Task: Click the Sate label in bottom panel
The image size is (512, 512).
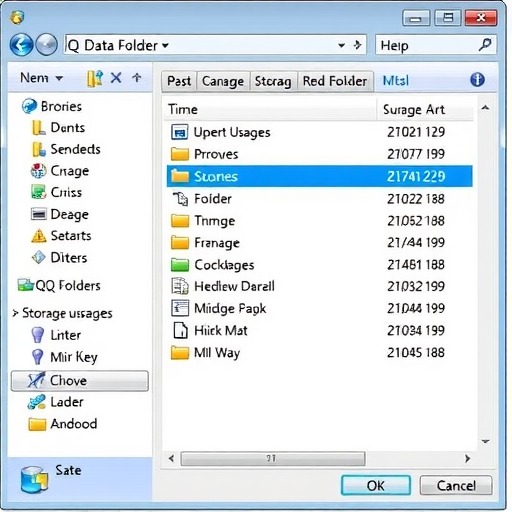Action: point(68,470)
